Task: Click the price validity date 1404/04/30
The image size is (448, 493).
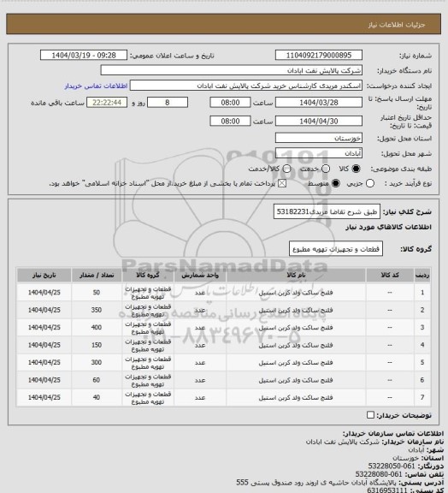Action: 319,121
